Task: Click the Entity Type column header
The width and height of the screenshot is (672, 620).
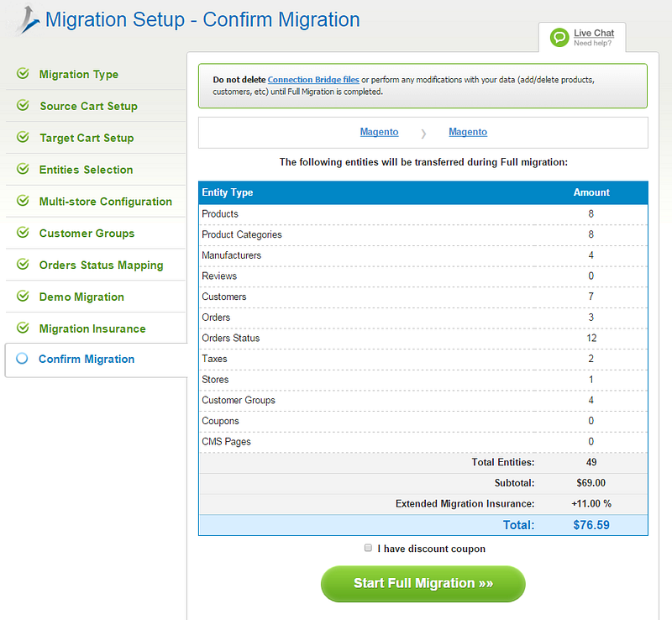Action: click(x=228, y=192)
